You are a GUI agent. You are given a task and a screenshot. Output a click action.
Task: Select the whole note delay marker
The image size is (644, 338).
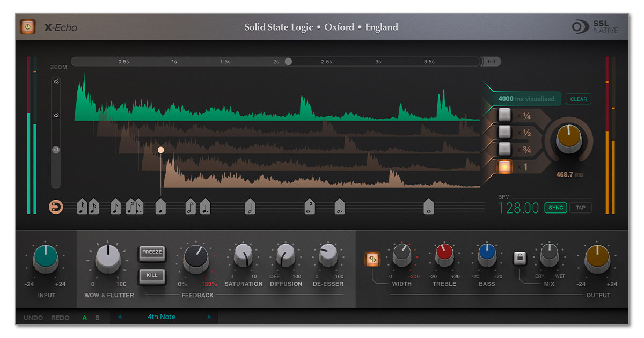[x=428, y=207]
